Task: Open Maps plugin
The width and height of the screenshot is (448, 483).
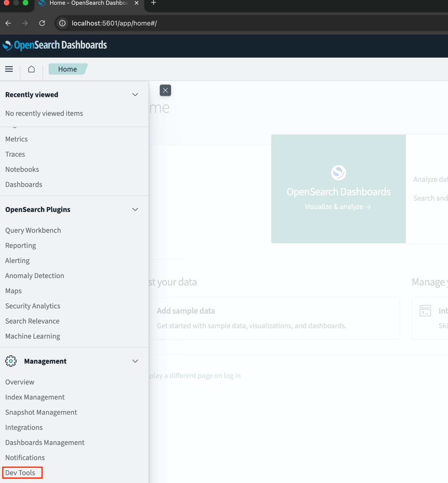Action: click(13, 291)
